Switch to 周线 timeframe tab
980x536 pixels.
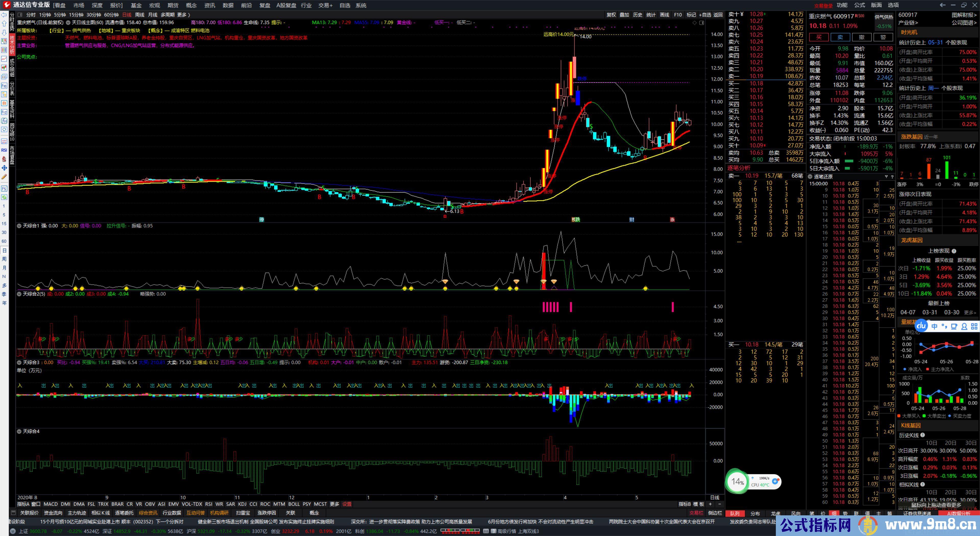coord(140,15)
